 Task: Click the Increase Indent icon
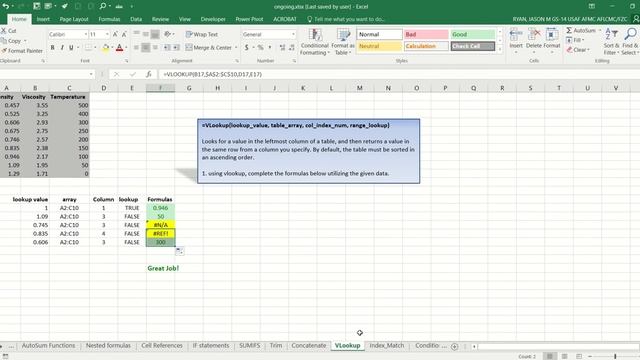point(176,48)
